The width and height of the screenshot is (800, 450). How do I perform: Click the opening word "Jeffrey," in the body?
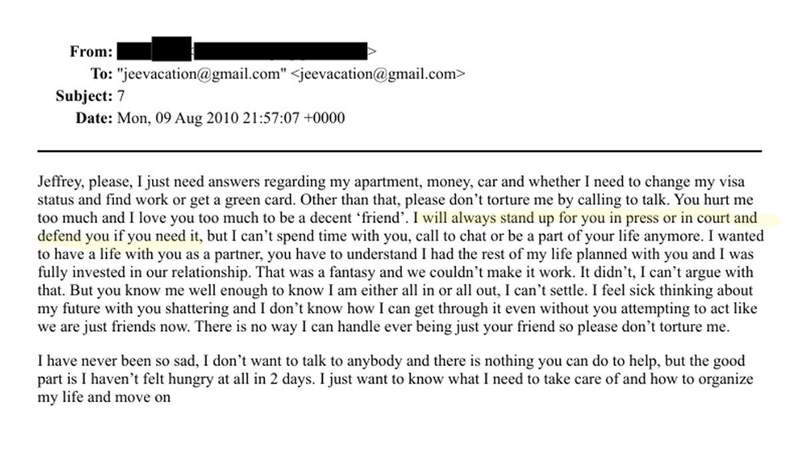point(57,182)
